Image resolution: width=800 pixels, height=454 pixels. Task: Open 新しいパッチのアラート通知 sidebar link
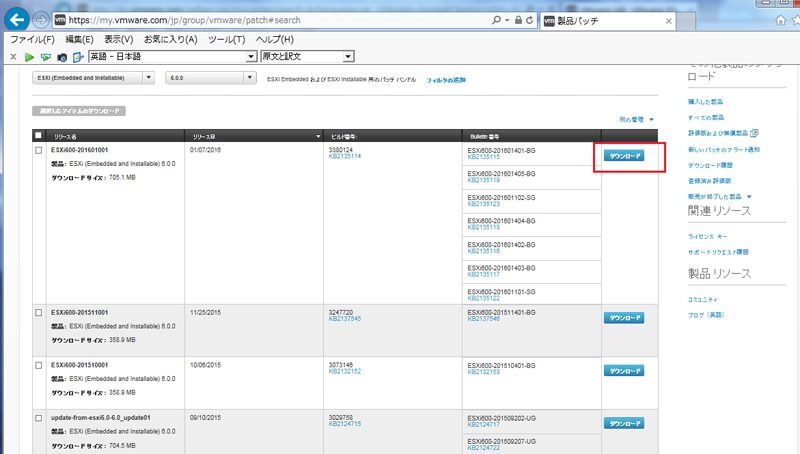click(724, 150)
